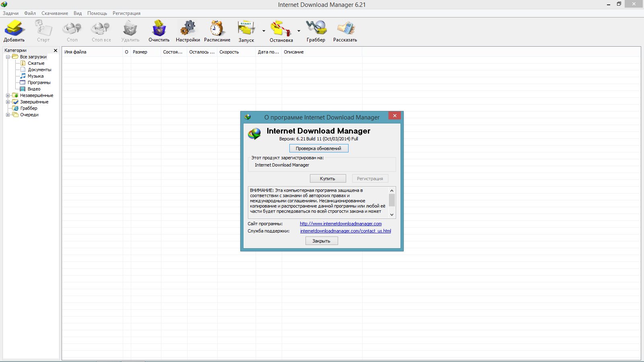Image resolution: width=644 pixels, height=362 pixels.
Task: Click the Стоп все toolbar icon
Action: click(101, 29)
